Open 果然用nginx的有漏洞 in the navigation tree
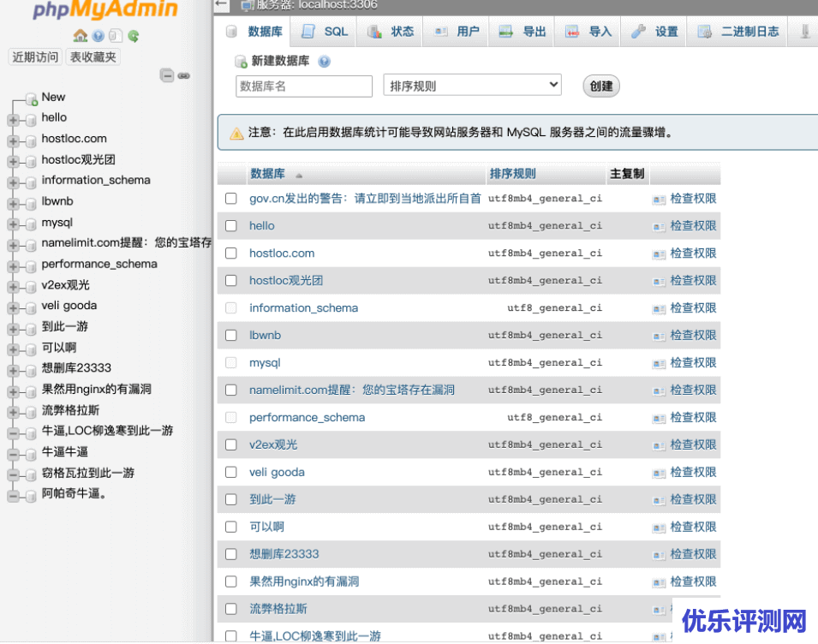Screen dimensions: 818x644 97,389
